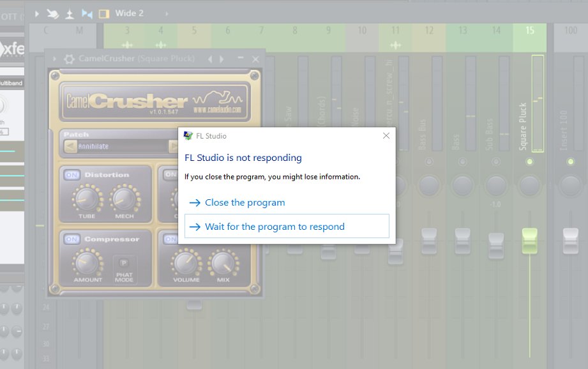The height and width of the screenshot is (369, 588).
Task: Close the not responding dialog with X
Action: [386, 136]
